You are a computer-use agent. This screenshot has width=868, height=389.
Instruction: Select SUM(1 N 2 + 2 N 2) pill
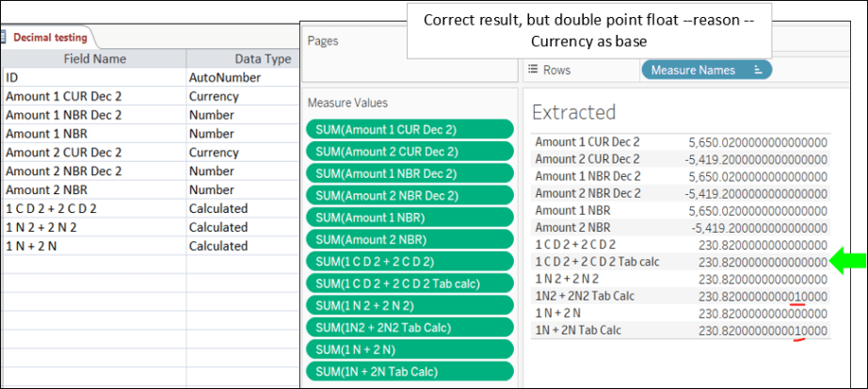(410, 305)
